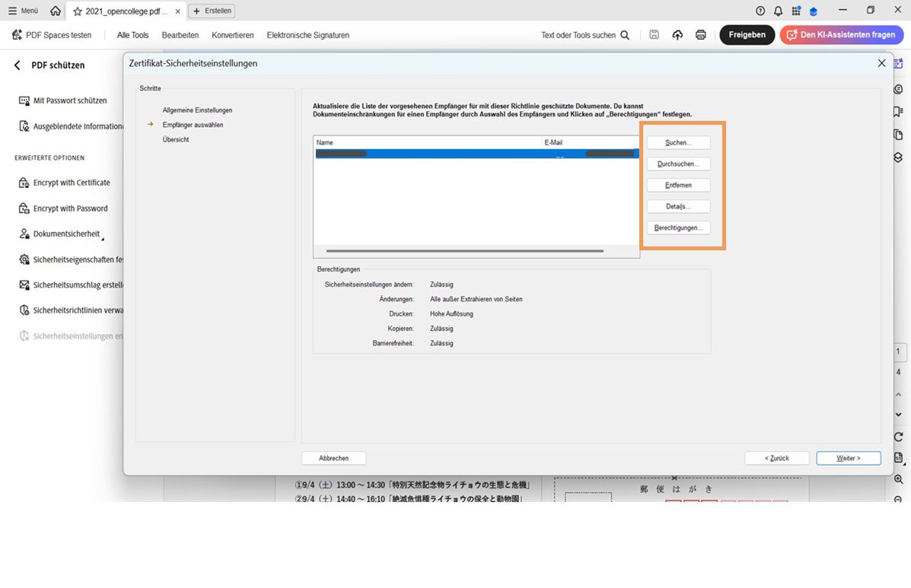Click the Suchen... button

click(x=678, y=143)
